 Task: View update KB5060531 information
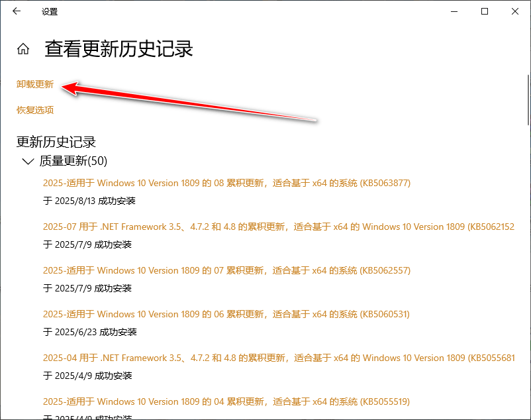226,314
